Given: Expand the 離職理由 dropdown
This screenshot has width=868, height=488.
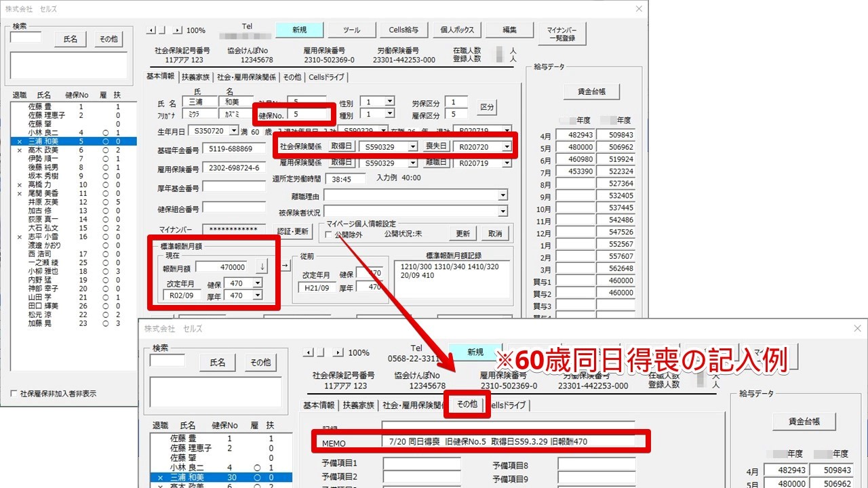Looking at the screenshot, I should (x=502, y=196).
